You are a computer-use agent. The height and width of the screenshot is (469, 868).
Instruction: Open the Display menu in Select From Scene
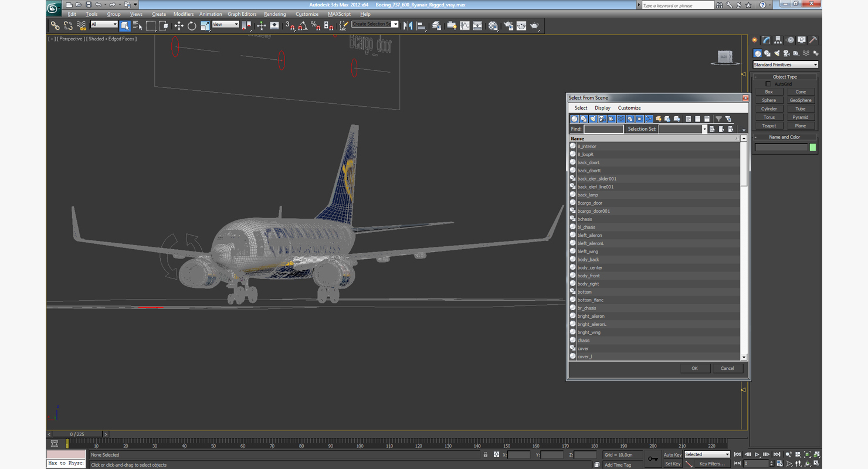click(x=602, y=108)
